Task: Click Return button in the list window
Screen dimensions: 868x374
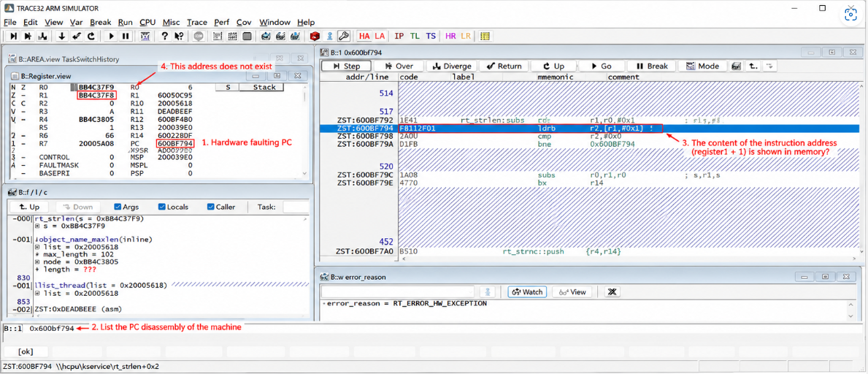Action: (x=504, y=66)
